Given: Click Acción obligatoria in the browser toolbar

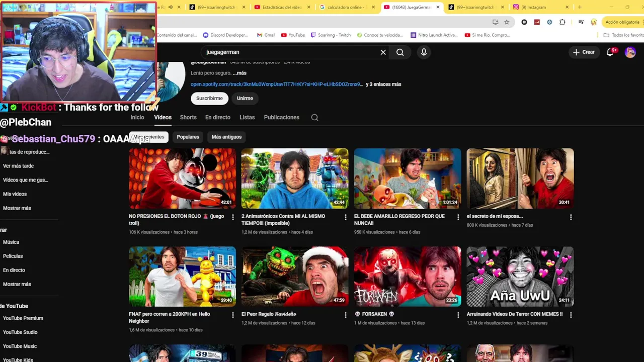Looking at the screenshot, I should pos(622,22).
